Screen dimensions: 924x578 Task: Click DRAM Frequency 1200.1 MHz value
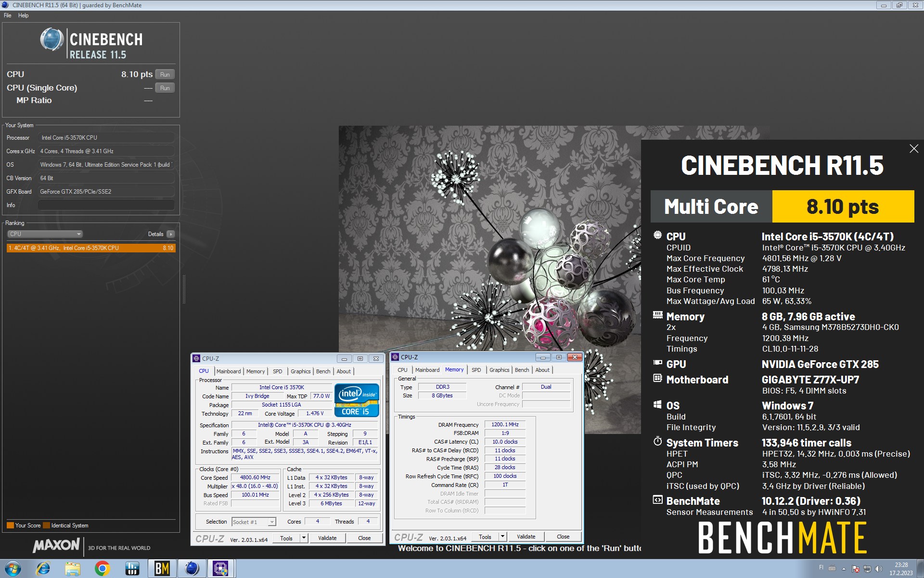click(505, 424)
